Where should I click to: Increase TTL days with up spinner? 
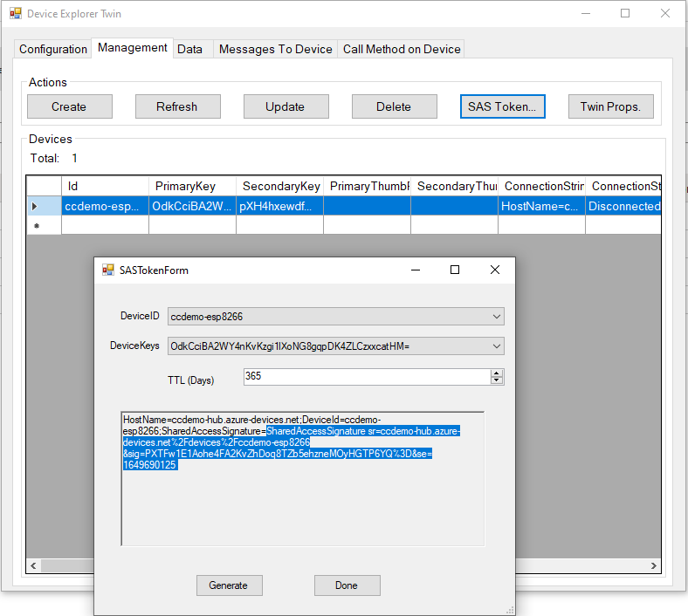point(497,373)
